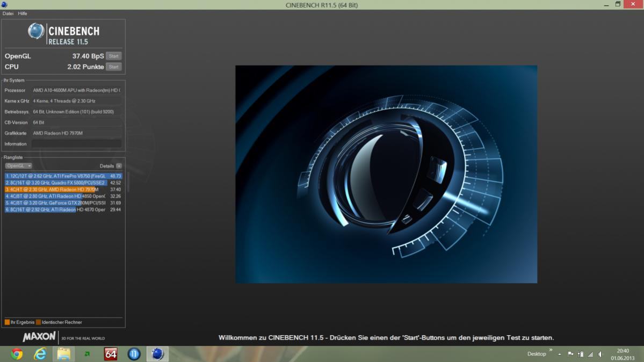
Task: Open the taskbar clock and date
Action: click(623, 354)
